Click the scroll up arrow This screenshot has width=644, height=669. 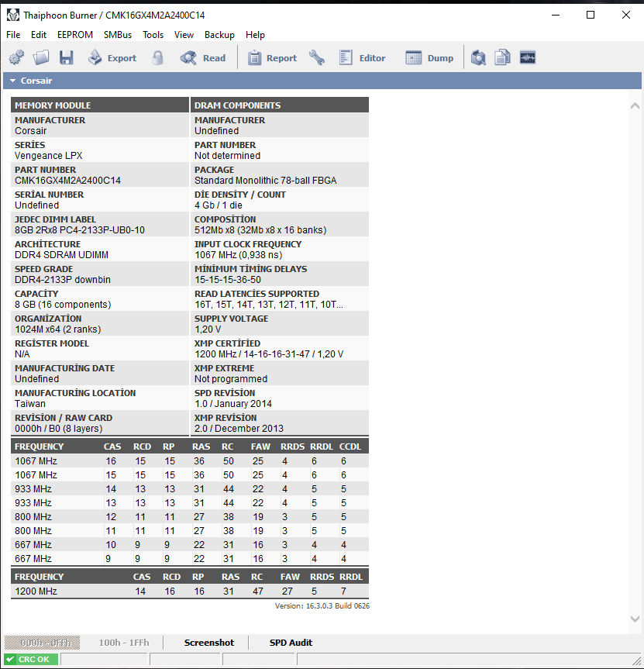click(635, 105)
